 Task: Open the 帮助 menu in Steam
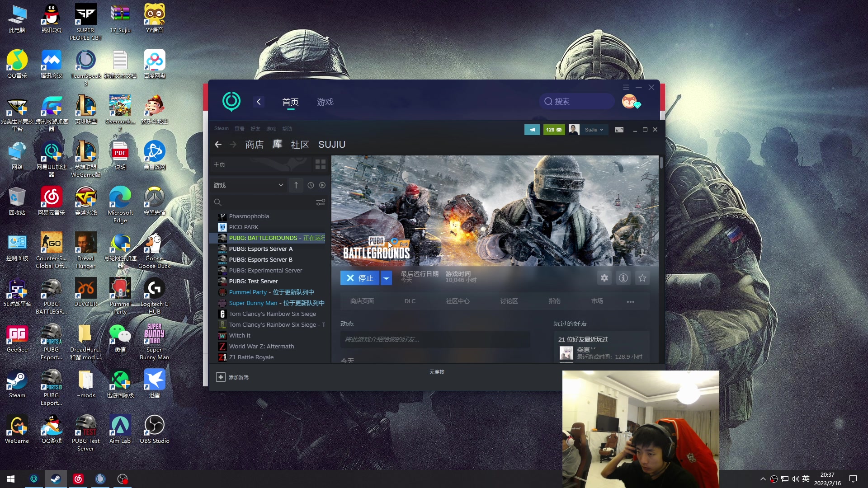coord(287,129)
